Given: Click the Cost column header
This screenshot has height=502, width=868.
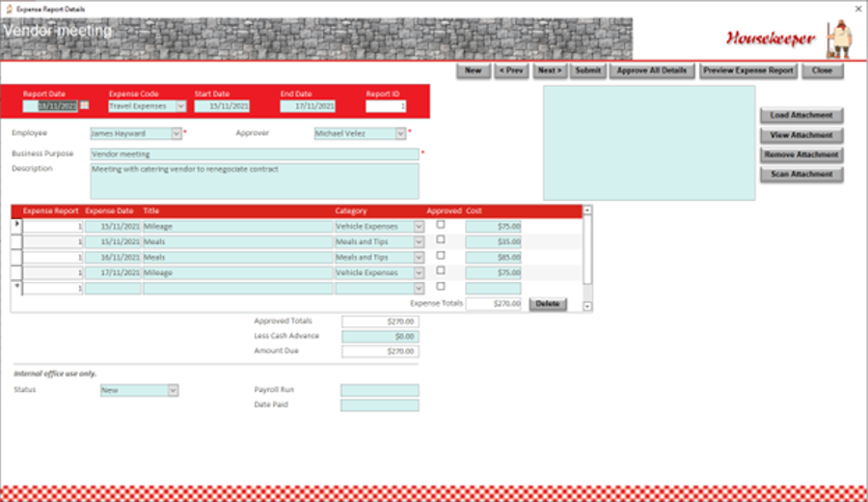Looking at the screenshot, I should (x=474, y=211).
